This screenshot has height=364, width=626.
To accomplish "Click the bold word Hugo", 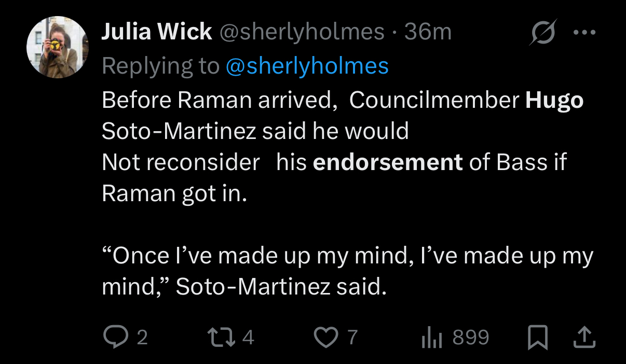I will tap(554, 101).
